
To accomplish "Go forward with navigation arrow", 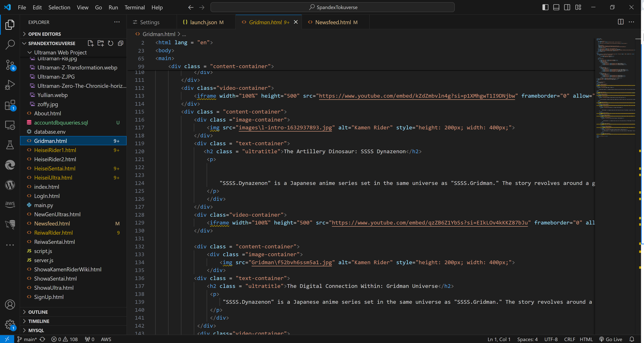I will (x=202, y=7).
